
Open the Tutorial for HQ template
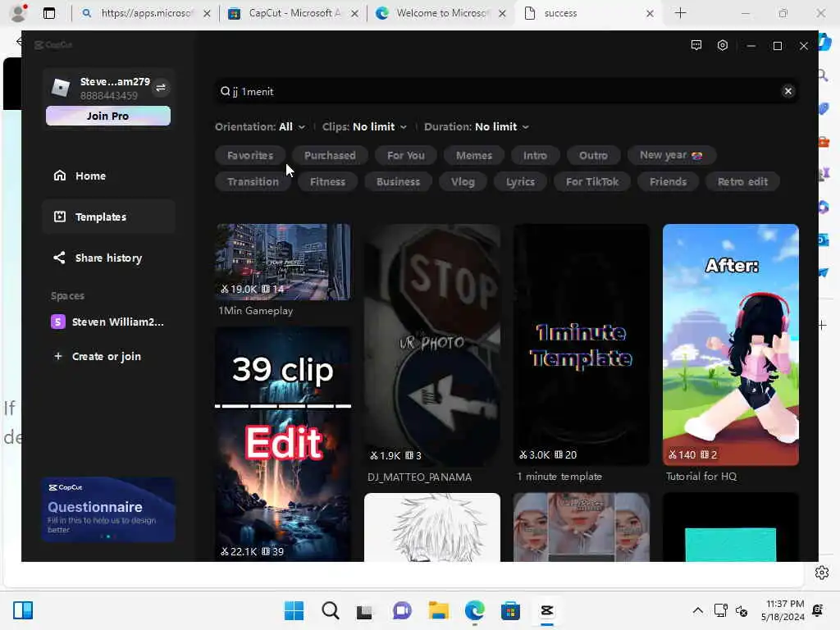731,345
